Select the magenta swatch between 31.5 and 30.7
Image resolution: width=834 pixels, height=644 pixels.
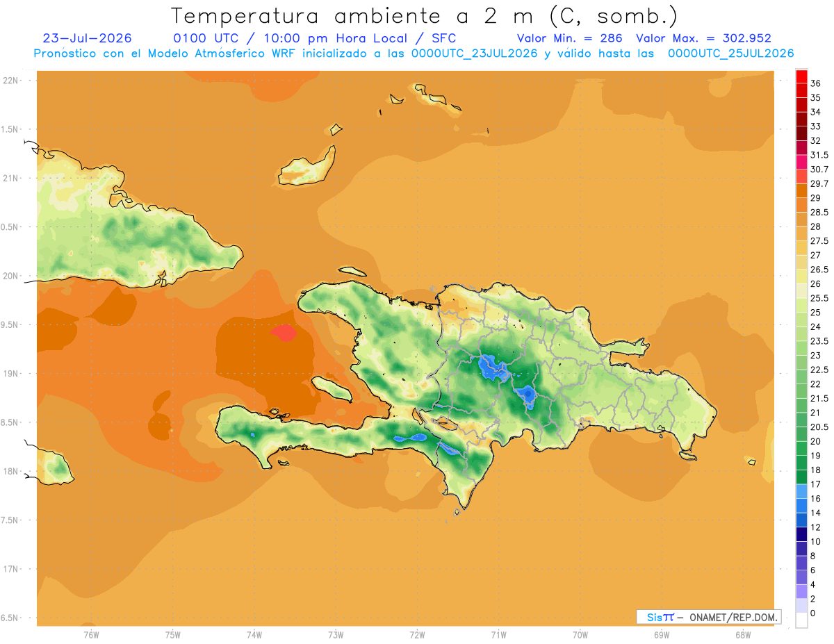pyautogui.click(x=801, y=162)
